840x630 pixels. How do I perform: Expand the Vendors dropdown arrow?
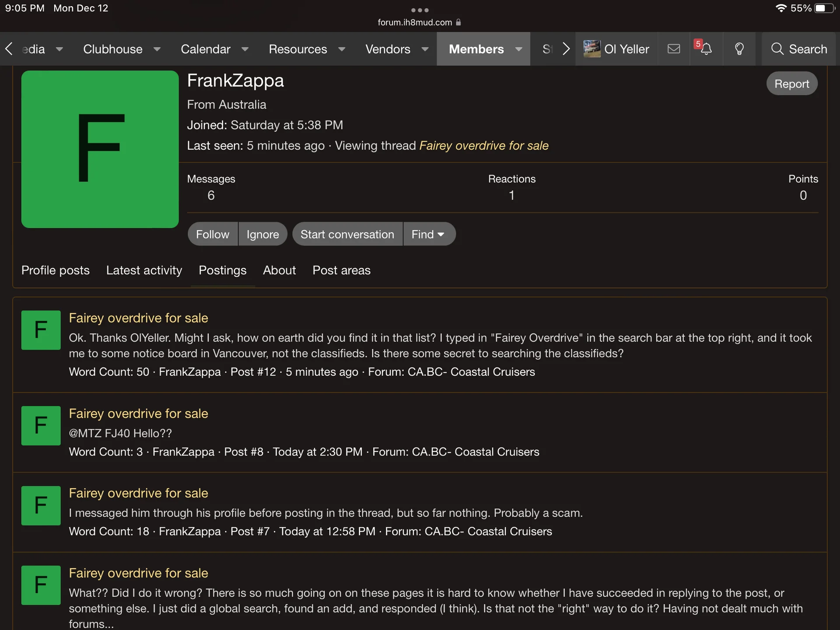click(425, 49)
